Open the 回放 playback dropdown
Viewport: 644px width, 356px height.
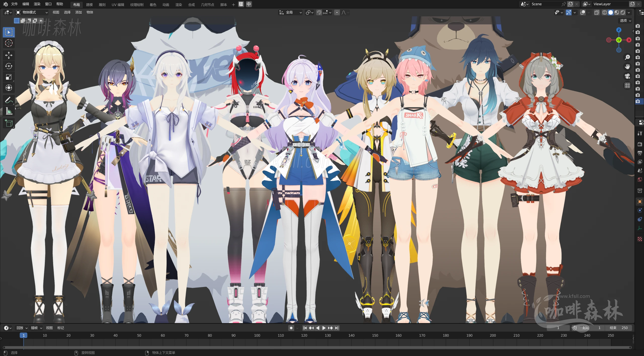tap(22, 328)
